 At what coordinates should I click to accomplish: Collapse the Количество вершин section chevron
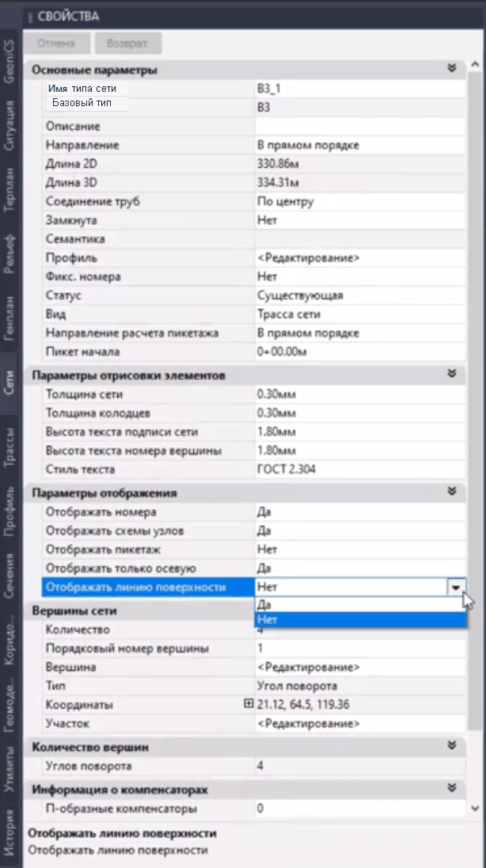[x=451, y=745]
